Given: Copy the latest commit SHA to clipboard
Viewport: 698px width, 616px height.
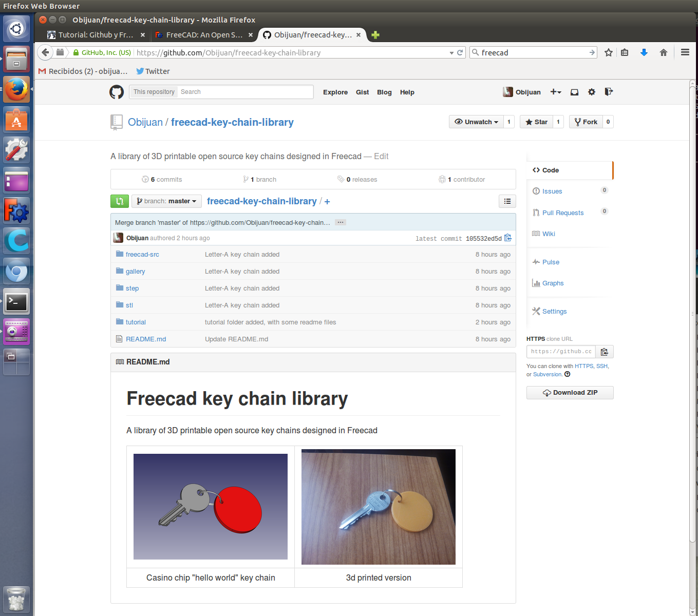Looking at the screenshot, I should pyautogui.click(x=508, y=238).
